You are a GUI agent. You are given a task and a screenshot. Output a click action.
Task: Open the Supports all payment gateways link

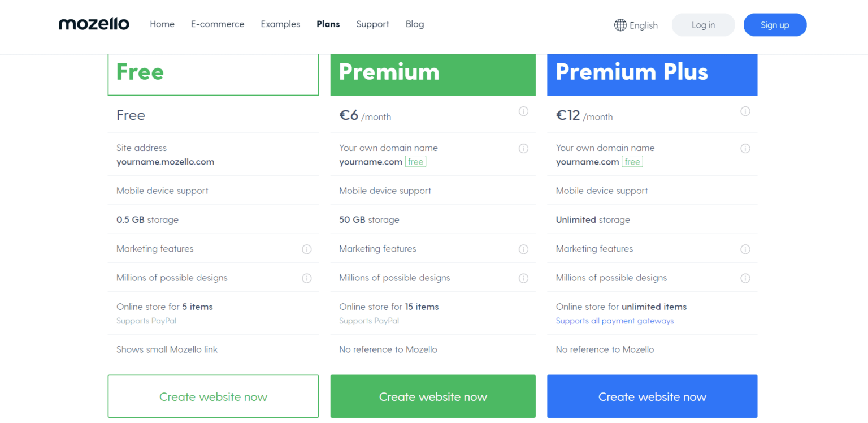coord(615,321)
